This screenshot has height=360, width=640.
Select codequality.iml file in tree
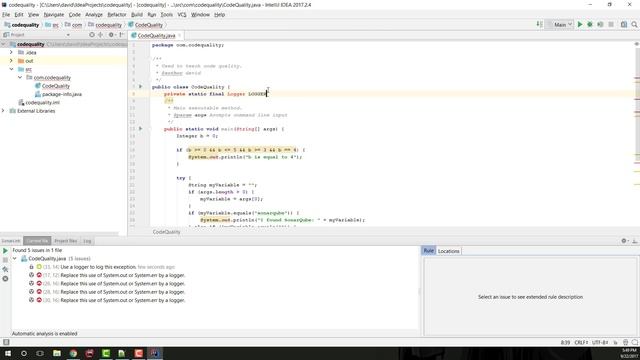point(43,102)
